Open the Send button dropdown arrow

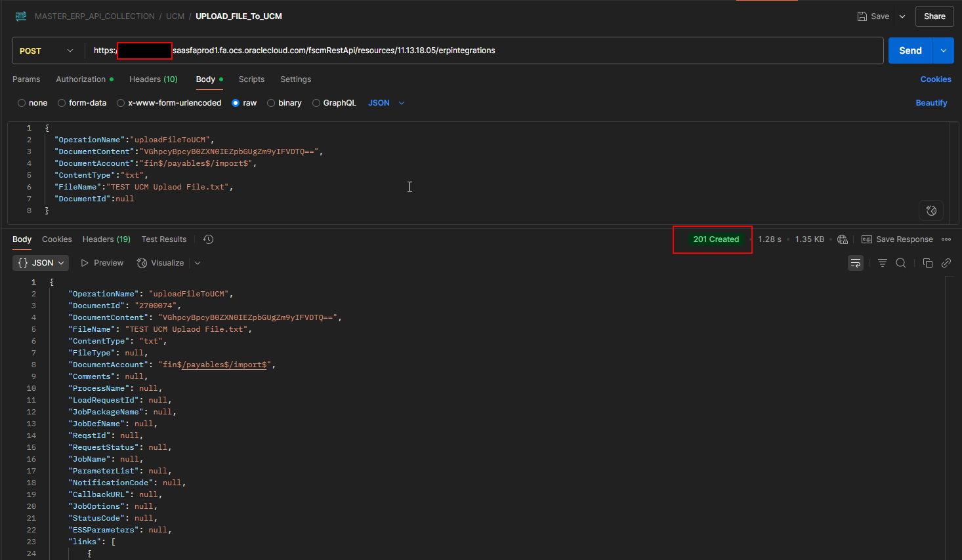[x=944, y=50]
